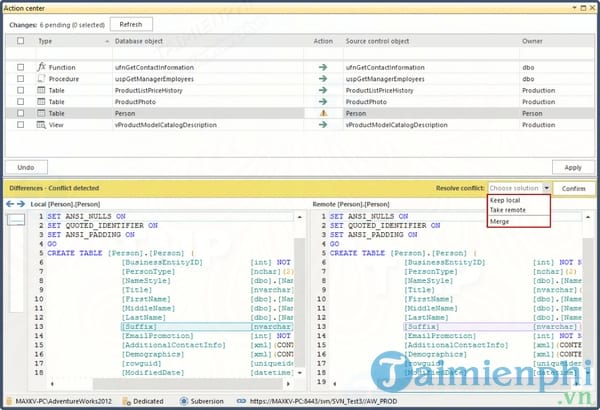600x410 pixels.
Task: Click the type filter field below header
Action: (x=74, y=54)
